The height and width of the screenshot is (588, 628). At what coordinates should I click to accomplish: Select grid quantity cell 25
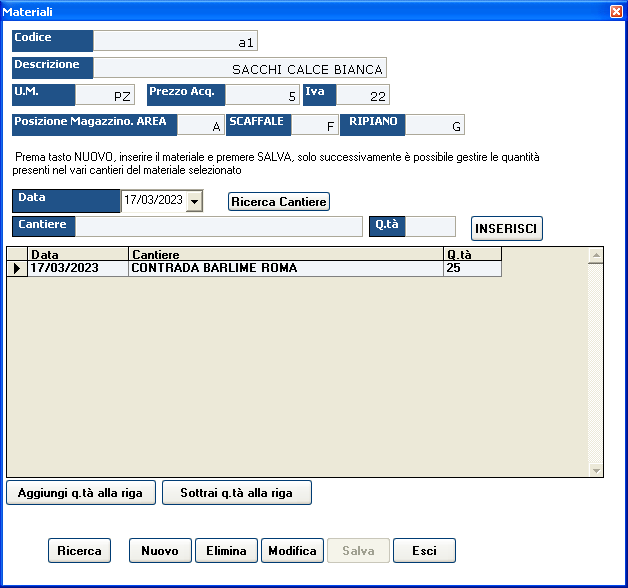tap(472, 268)
